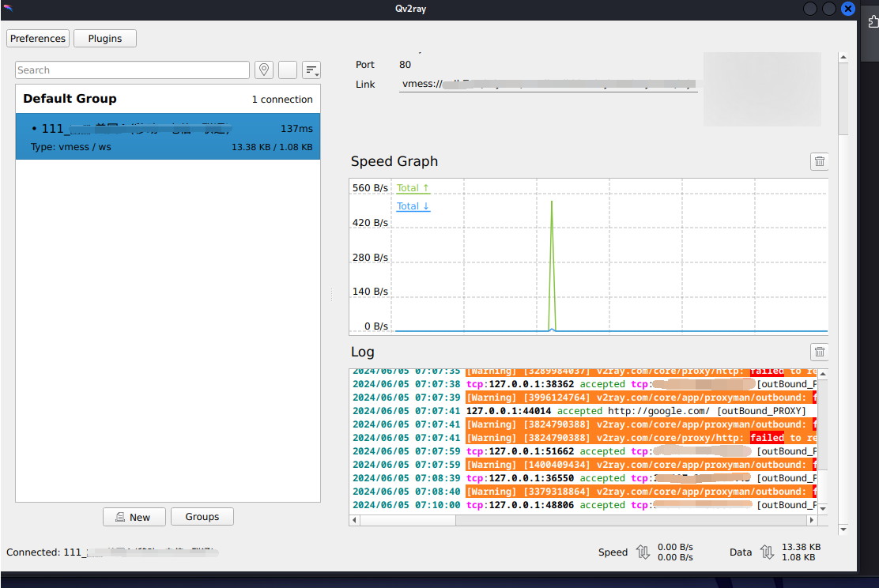
Task: Click the Connected status label
Action: coord(112,552)
